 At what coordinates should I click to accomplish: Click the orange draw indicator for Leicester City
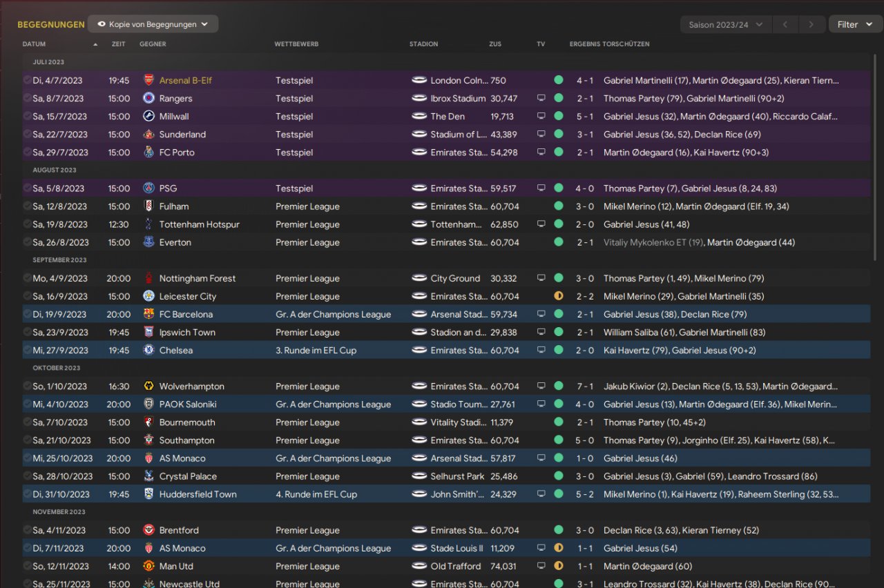point(558,296)
